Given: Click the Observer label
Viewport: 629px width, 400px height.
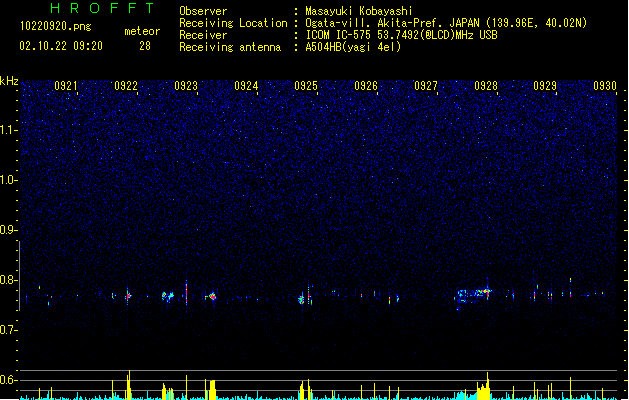Looking at the screenshot, I should tap(203, 11).
